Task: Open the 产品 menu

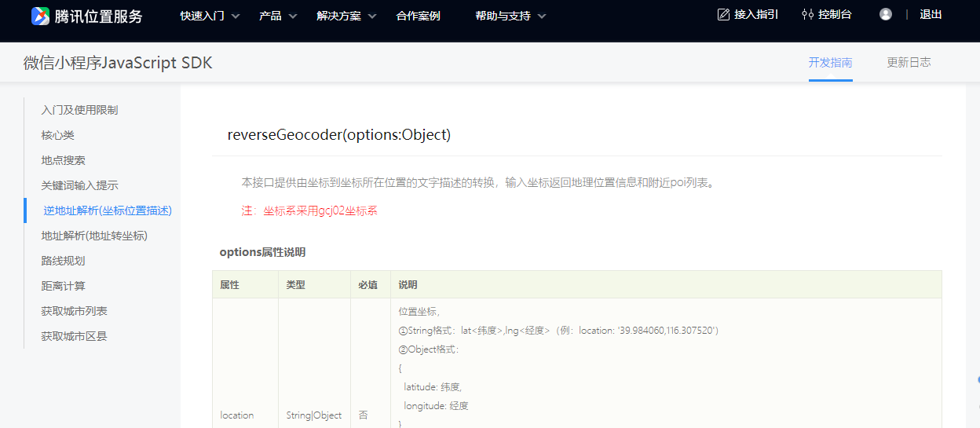Action: (270, 16)
